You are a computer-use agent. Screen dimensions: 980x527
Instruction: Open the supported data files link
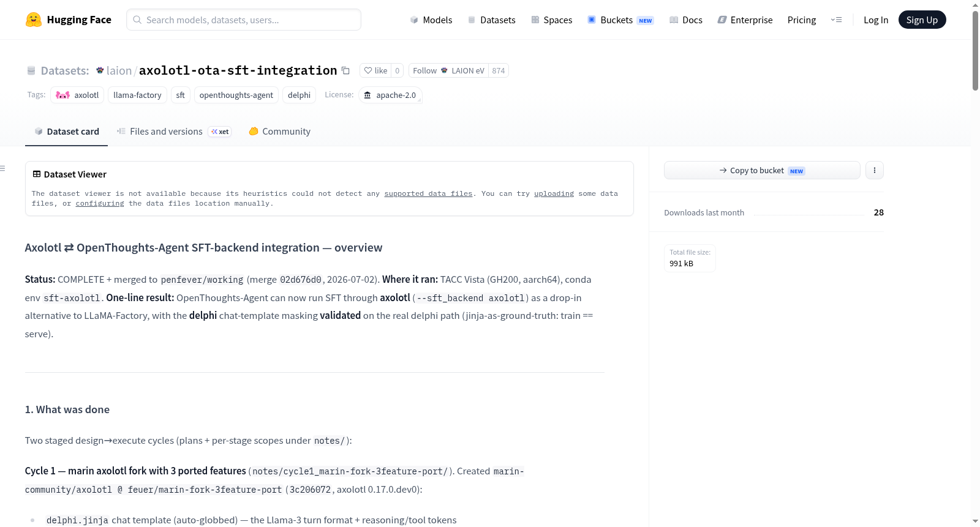pyautogui.click(x=428, y=193)
